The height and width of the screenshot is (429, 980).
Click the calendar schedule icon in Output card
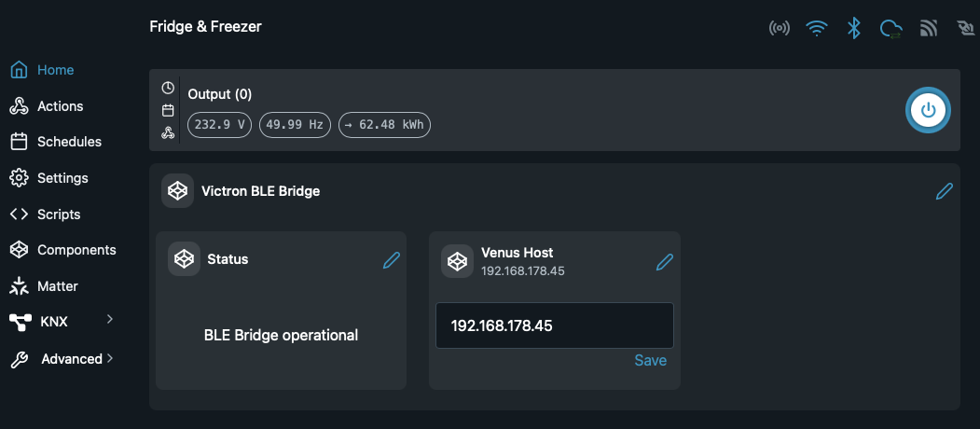tap(168, 110)
